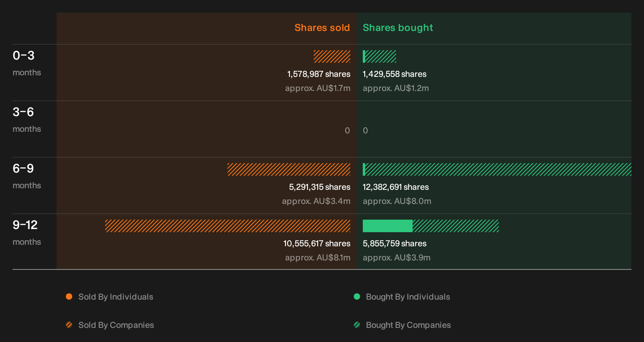Click the 6-9 months green bought bar
Screen dimensions: 644x342
(497, 169)
